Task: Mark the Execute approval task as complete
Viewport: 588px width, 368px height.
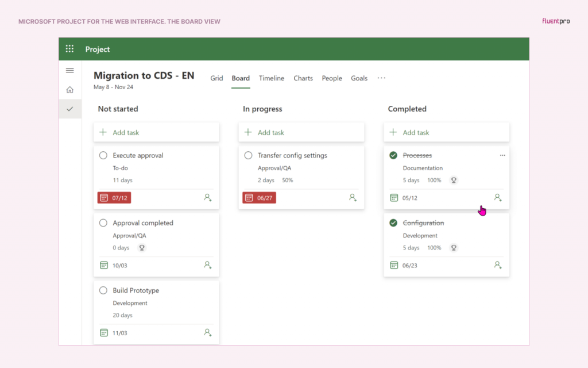Action: [103, 155]
